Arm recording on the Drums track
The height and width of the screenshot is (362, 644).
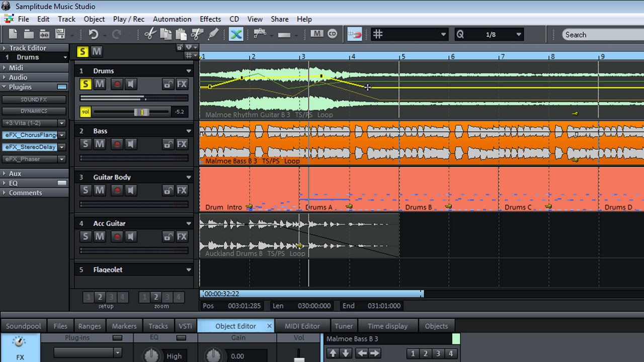pyautogui.click(x=117, y=84)
